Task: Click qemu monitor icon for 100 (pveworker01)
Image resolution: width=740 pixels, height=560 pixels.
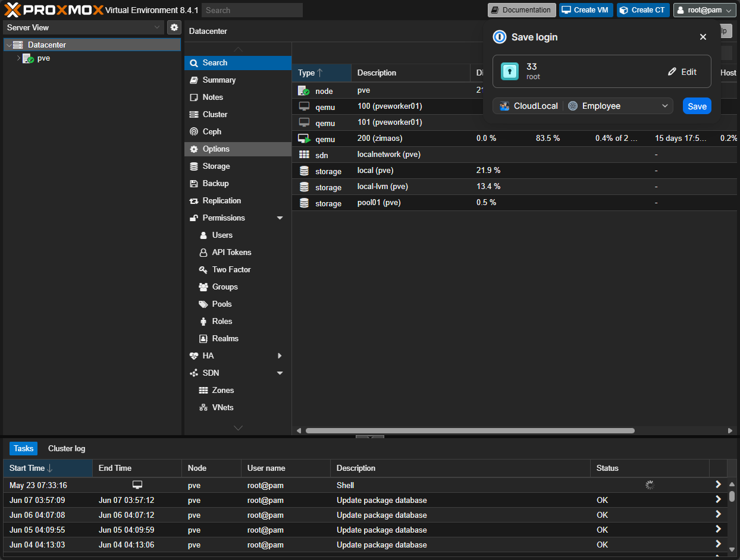Action: tap(304, 106)
